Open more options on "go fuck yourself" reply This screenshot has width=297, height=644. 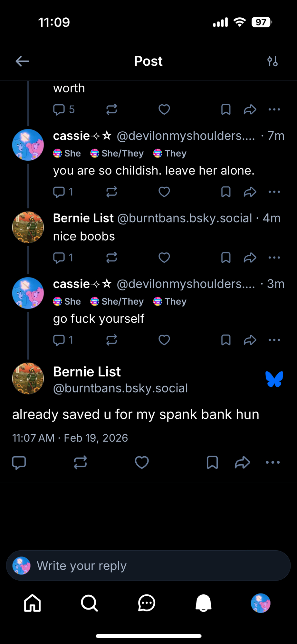[274, 340]
